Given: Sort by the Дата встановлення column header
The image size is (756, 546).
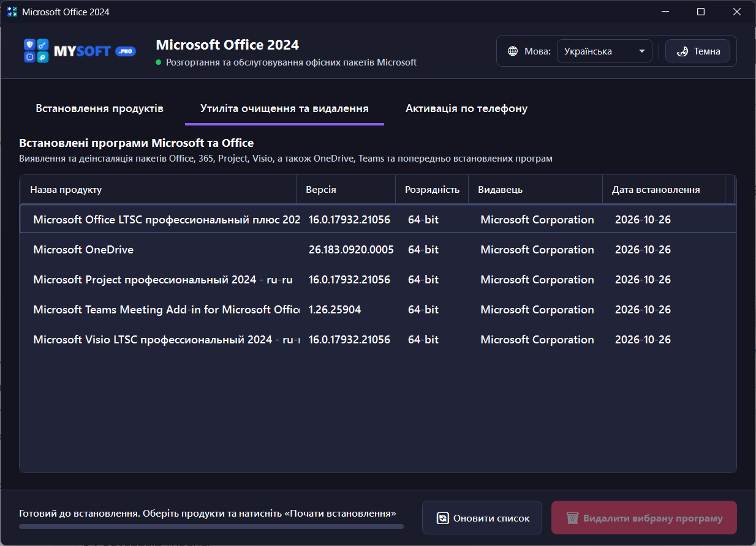Looking at the screenshot, I should [x=663, y=190].
